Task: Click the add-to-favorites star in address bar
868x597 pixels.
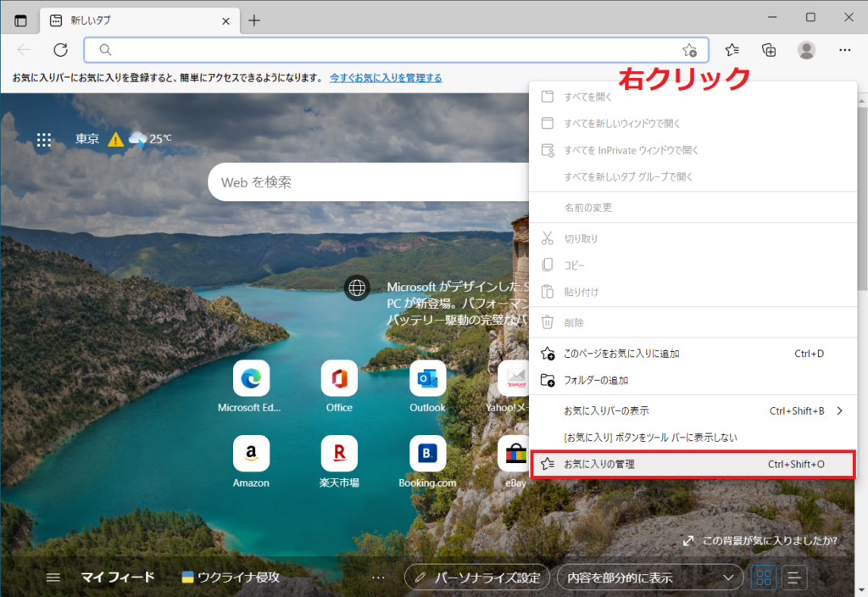Action: [690, 50]
